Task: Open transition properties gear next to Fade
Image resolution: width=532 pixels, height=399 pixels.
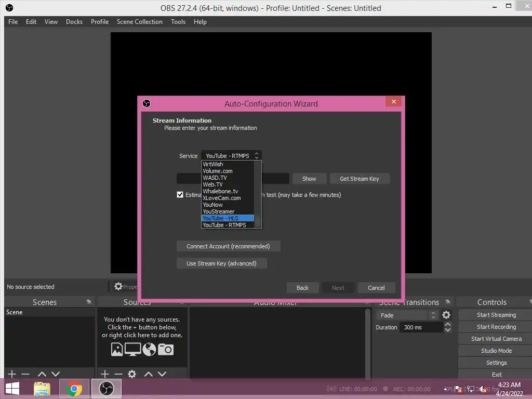Action: click(446, 315)
